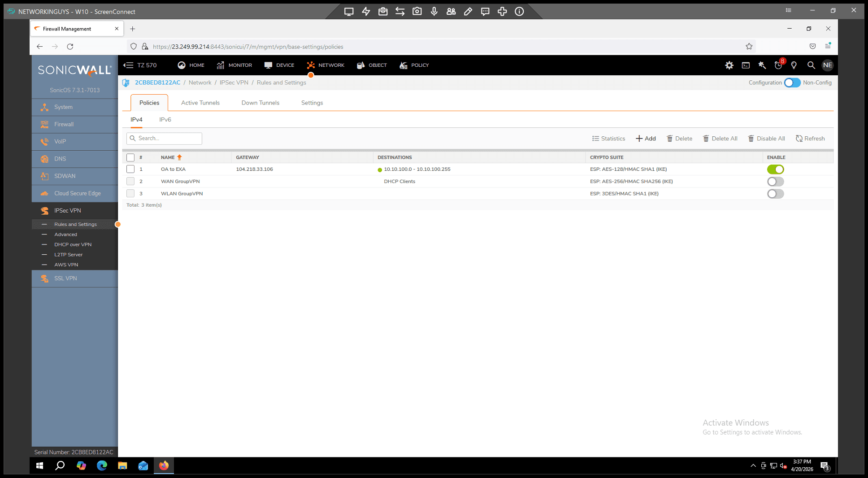Click the lightbulb tips icon in header
The height and width of the screenshot is (478, 868).
point(794,65)
